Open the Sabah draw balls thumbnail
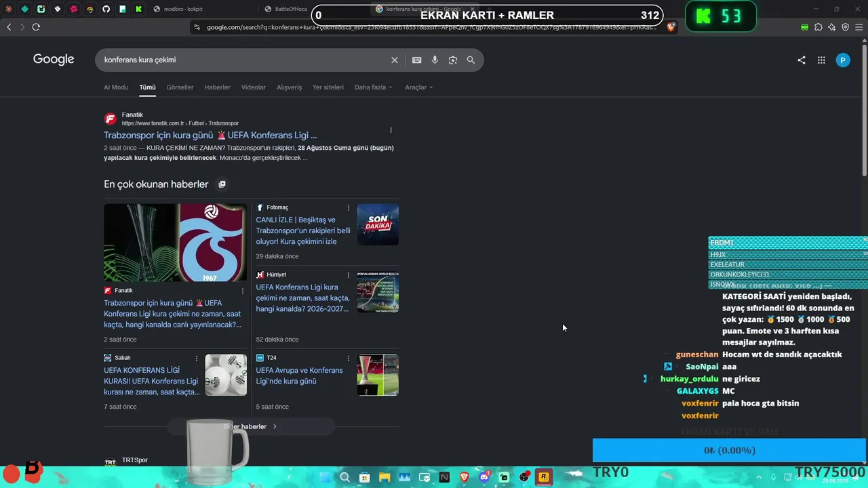The image size is (868, 488). (x=226, y=375)
